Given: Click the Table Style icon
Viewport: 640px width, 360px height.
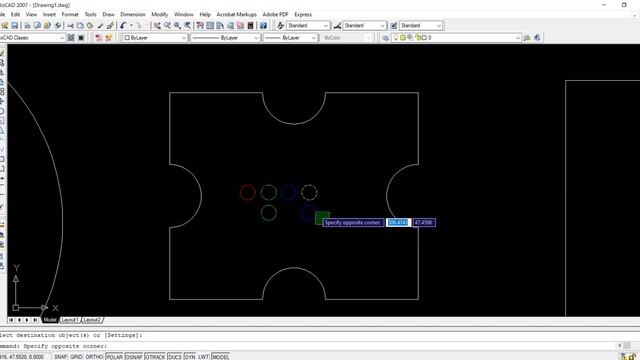Looking at the screenshot, I should [393, 26].
